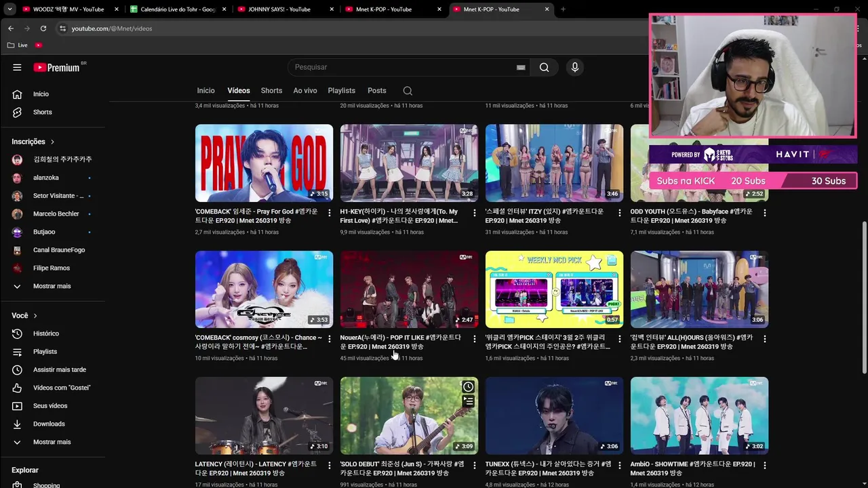Play the WEEKLY MCD PICK thumbnail
Screen dimensions: 868x488
[x=554, y=289]
